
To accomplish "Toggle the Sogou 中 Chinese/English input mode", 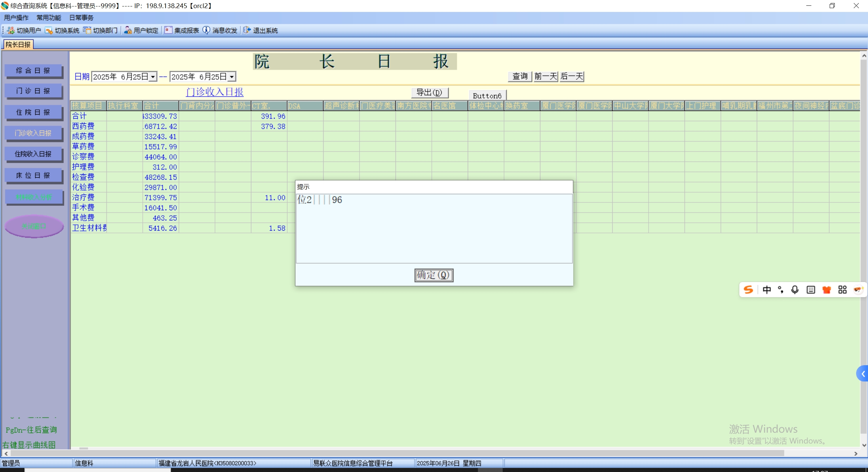I will click(767, 290).
